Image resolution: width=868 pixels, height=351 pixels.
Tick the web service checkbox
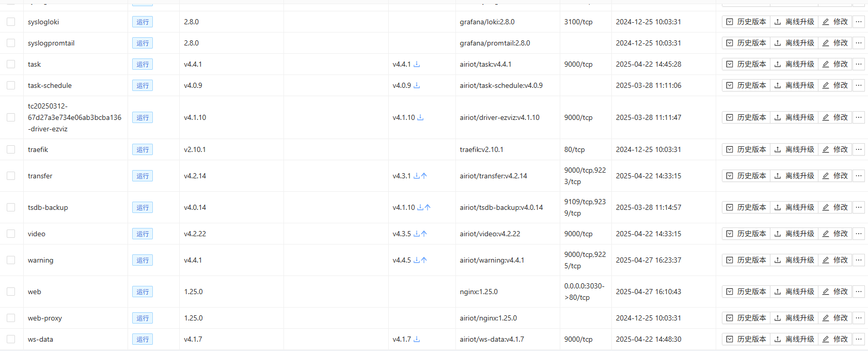coord(11,292)
